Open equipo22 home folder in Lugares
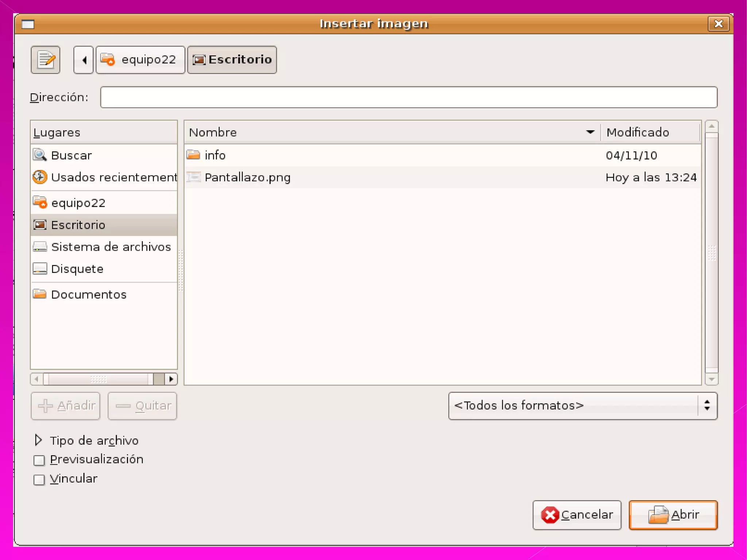Screen dimensions: 747x560 click(x=78, y=203)
